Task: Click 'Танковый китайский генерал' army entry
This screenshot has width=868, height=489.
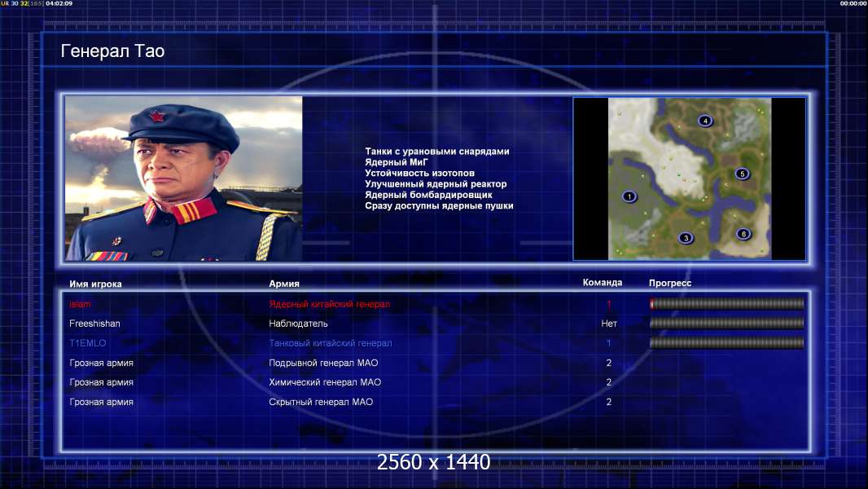Action: (331, 343)
